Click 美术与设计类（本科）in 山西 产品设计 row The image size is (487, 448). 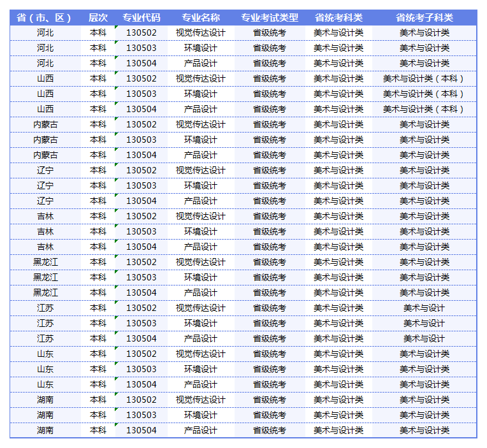tap(424, 109)
